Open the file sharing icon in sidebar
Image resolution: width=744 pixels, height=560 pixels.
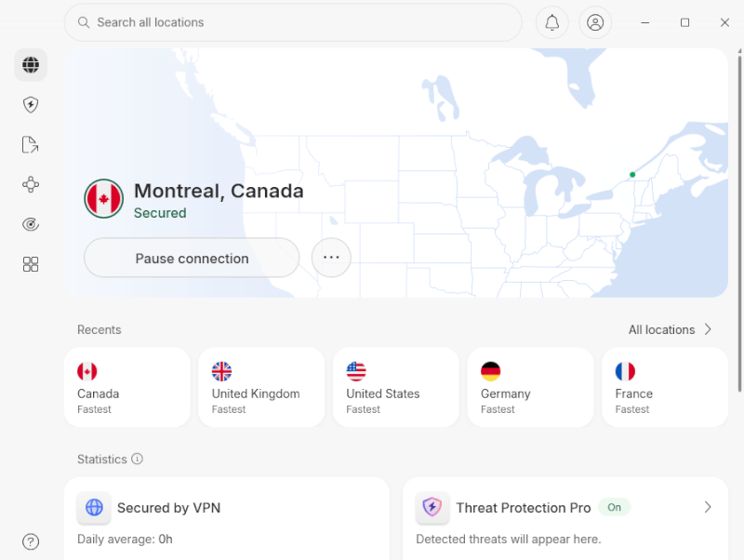(31, 144)
